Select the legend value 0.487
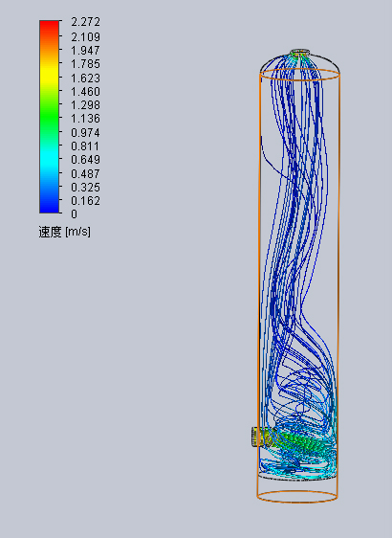Viewport: 392px width, 538px height. pos(85,173)
